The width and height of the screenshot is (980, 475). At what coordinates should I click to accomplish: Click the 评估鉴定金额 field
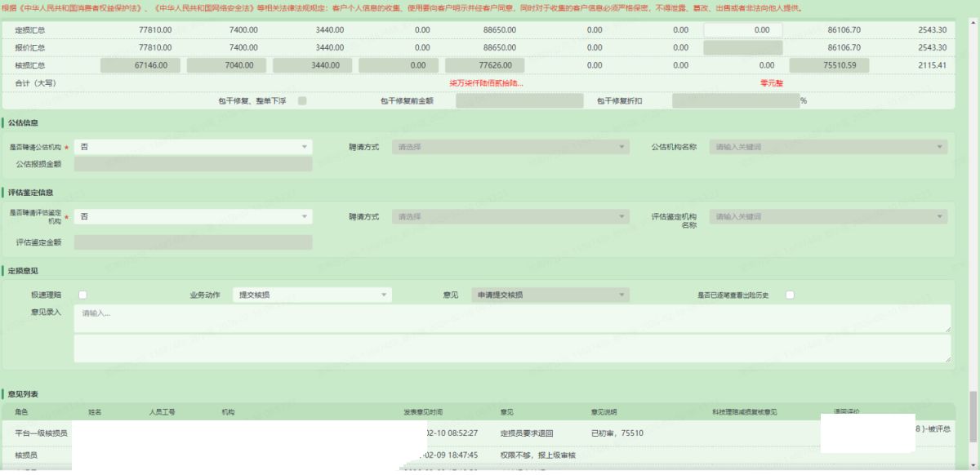[193, 242]
